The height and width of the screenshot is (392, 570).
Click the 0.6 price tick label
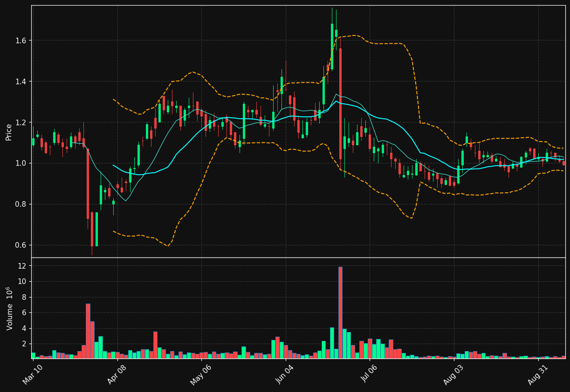[x=22, y=245]
